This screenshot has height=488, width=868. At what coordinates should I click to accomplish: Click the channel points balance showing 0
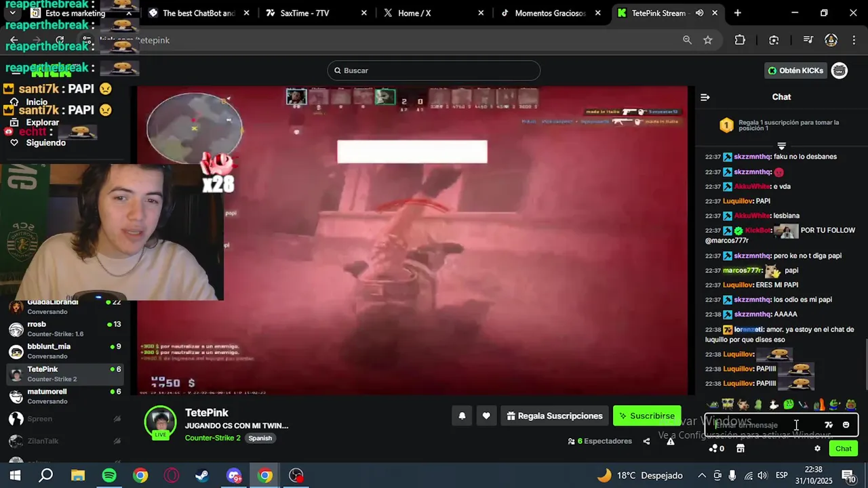(716, 449)
